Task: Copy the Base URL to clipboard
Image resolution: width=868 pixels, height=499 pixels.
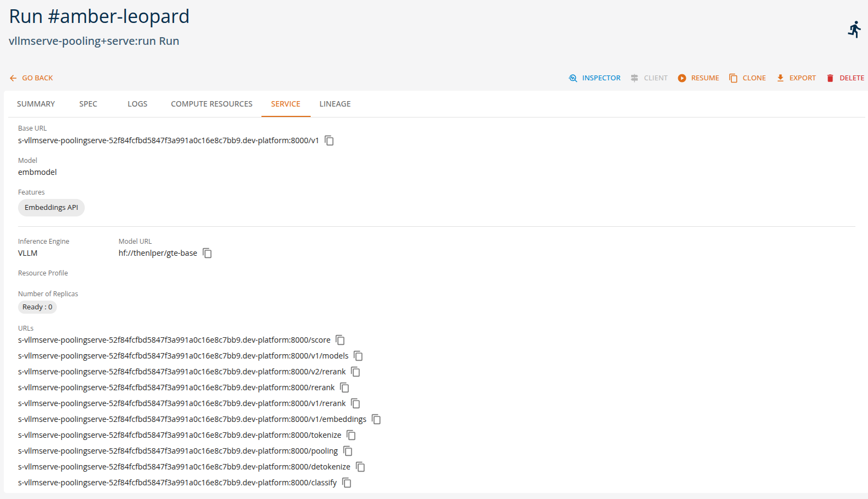Action: click(329, 141)
